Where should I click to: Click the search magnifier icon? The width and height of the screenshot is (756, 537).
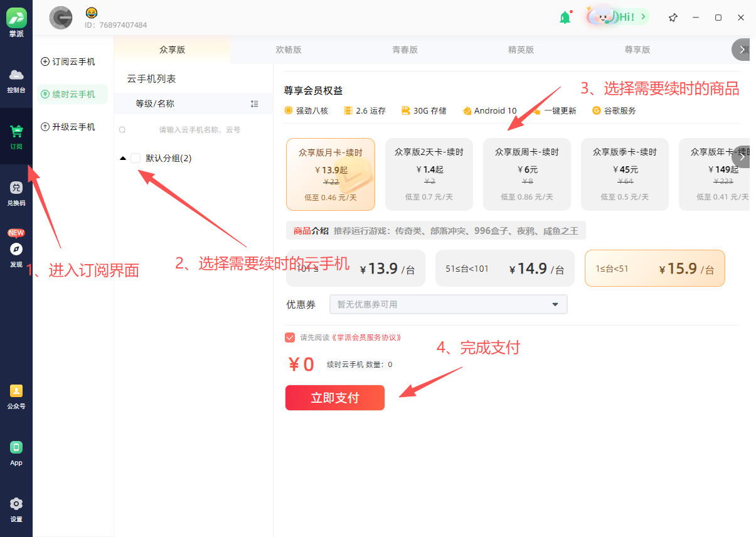[122, 130]
